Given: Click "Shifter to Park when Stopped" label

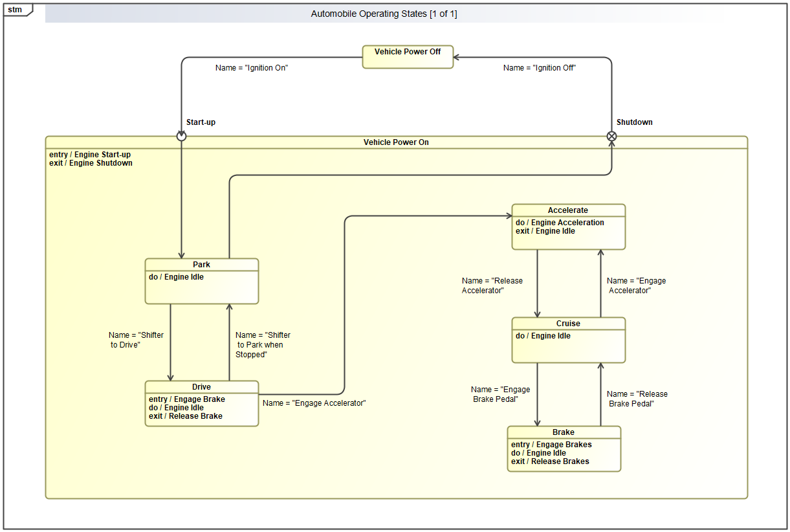Looking at the screenshot, I should [x=262, y=345].
